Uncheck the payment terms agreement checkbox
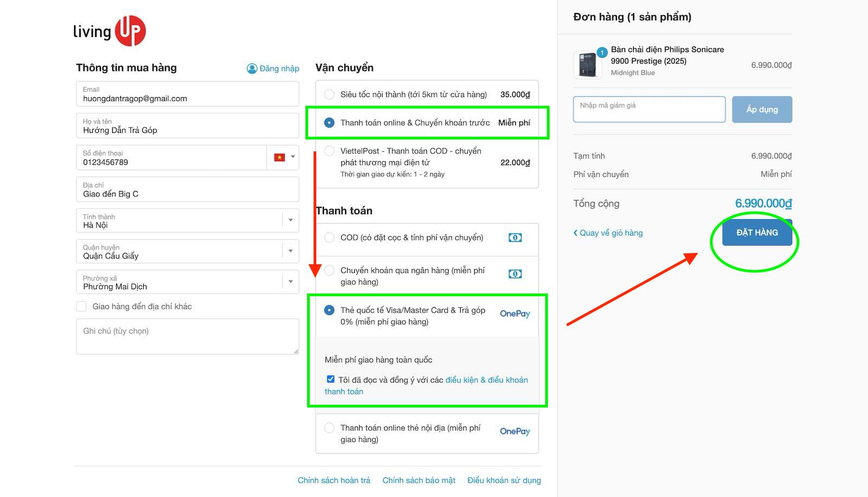The image size is (868, 497). coord(330,379)
